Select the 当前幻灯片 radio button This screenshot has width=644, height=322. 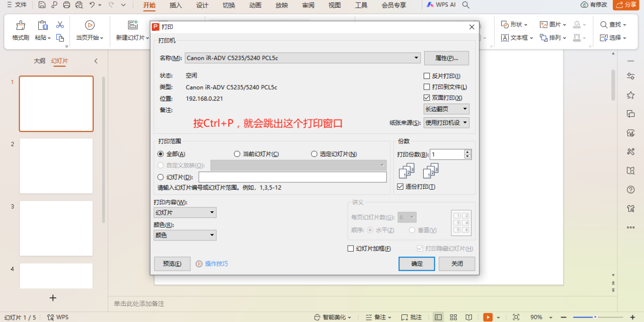tap(237, 153)
